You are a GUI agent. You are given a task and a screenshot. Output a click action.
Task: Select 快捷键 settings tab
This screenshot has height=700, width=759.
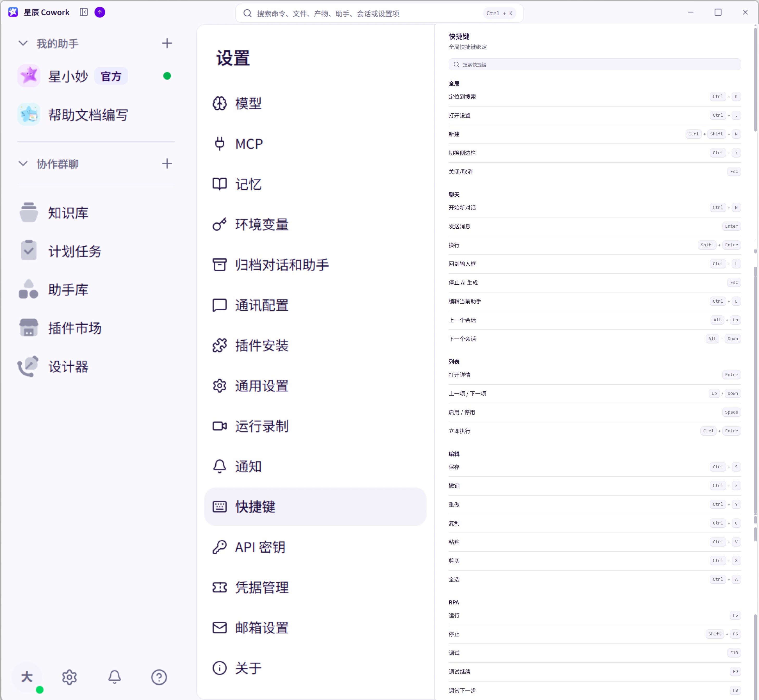click(315, 507)
